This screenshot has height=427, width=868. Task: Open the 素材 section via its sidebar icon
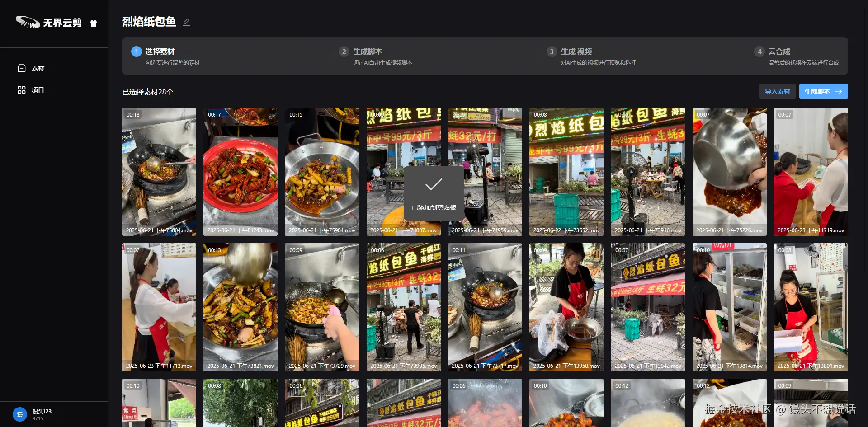tap(22, 68)
